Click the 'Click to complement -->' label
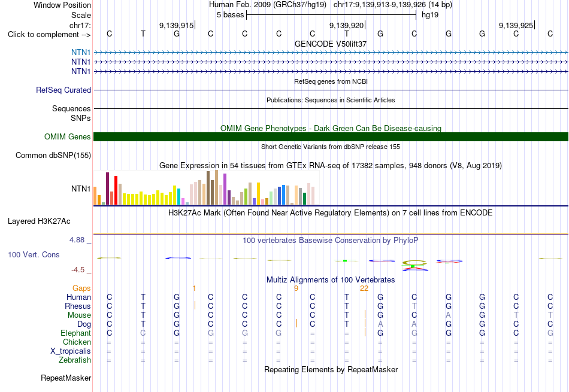 pyautogui.click(x=49, y=35)
